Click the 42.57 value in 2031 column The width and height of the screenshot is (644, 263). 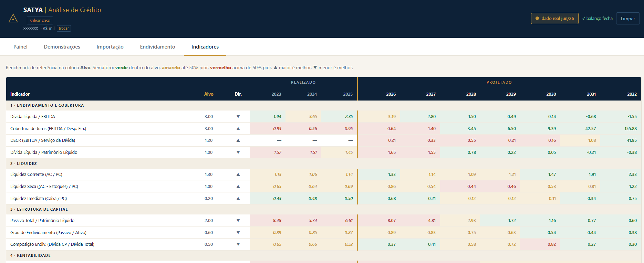pos(591,129)
